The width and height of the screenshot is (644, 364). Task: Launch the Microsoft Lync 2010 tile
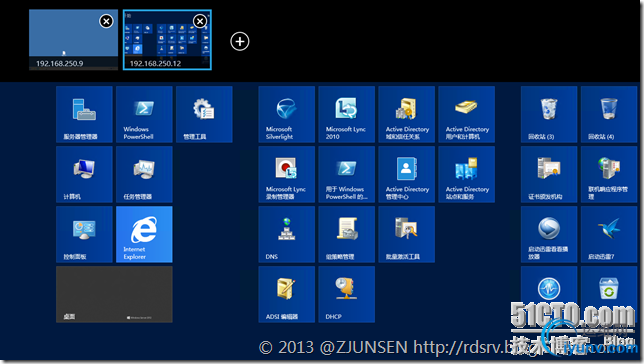point(347,114)
